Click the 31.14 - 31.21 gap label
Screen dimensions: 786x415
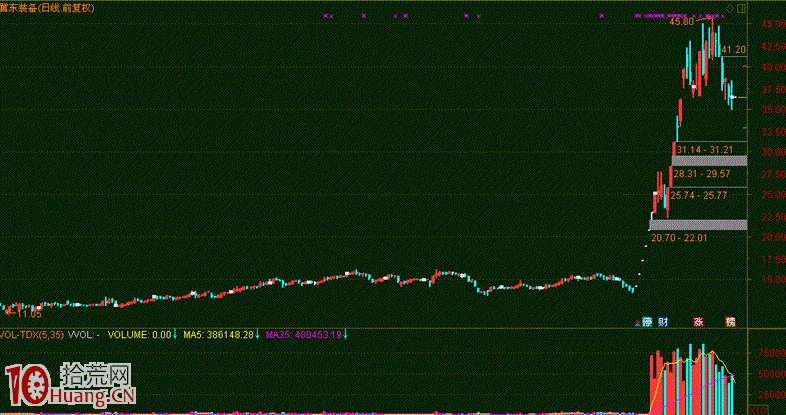(705, 149)
